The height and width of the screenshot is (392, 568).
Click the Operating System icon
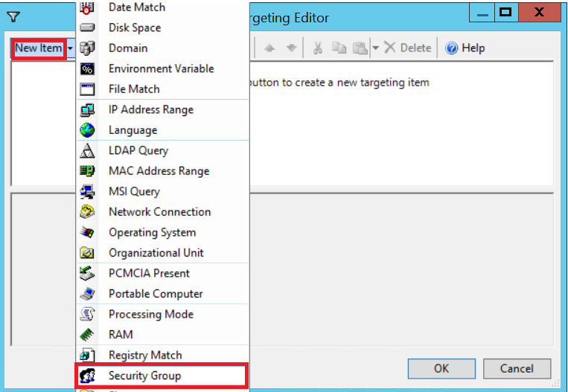[87, 232]
